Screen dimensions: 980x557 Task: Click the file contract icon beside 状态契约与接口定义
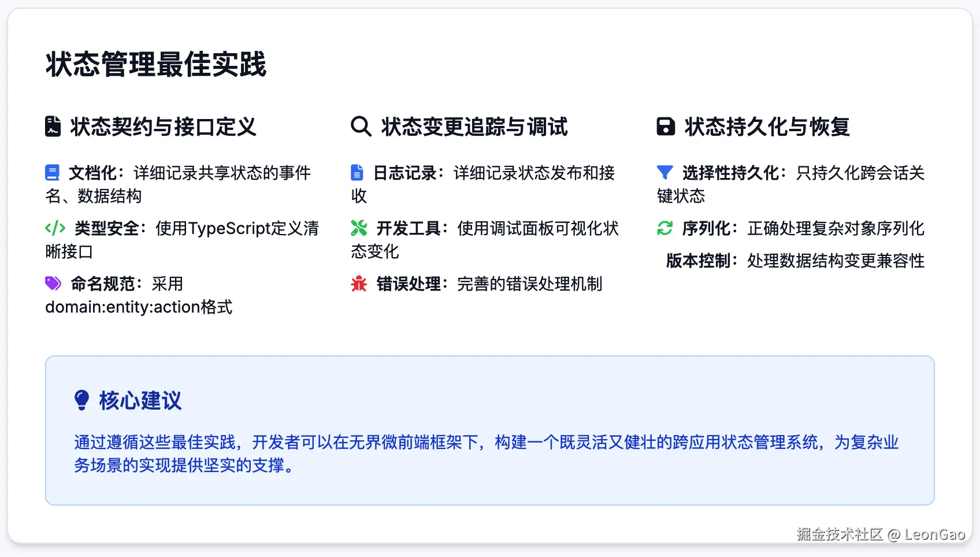pyautogui.click(x=53, y=127)
